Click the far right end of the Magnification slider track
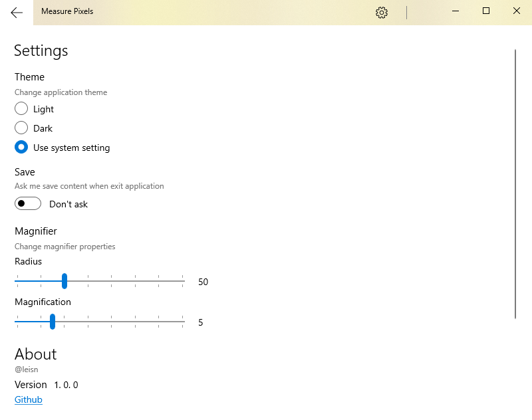532x420 pixels. pyautogui.click(x=183, y=322)
